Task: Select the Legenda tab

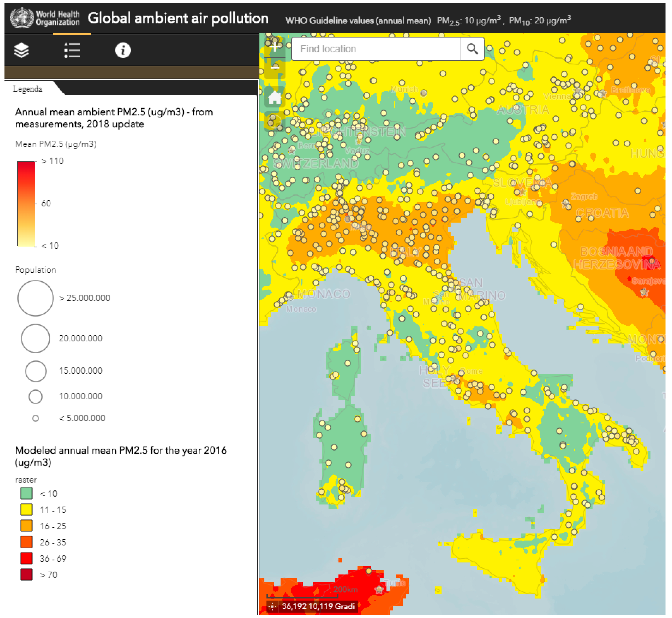Action: (27, 89)
